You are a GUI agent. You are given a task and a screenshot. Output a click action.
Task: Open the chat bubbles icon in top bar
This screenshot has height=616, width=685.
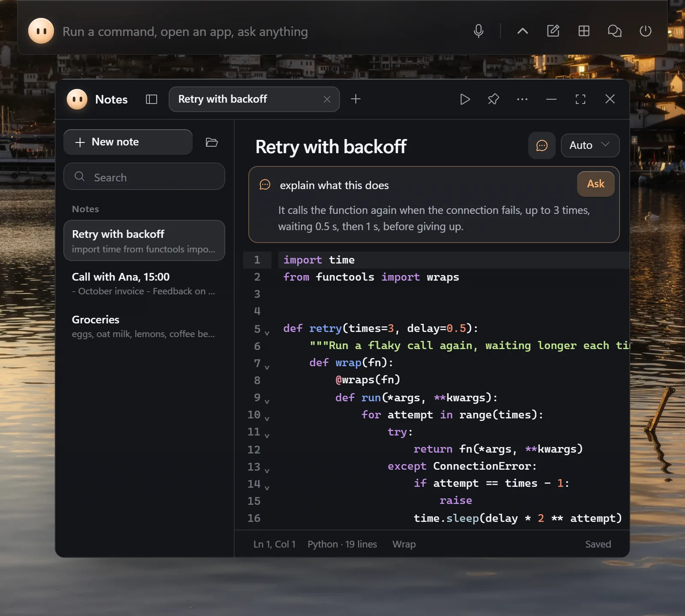pyautogui.click(x=615, y=31)
